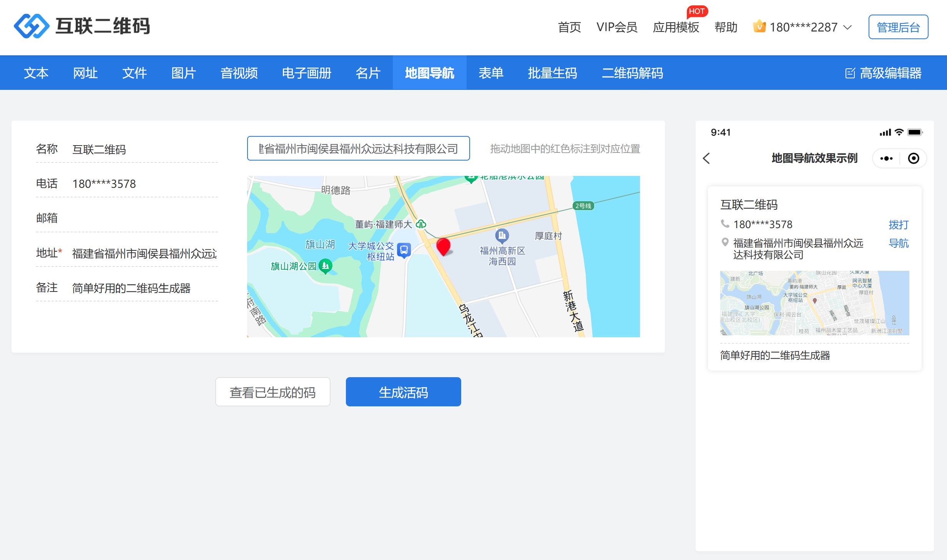Screen dimensions: 947x560
Task: Open the 批量生码 tab
Action: (552, 73)
